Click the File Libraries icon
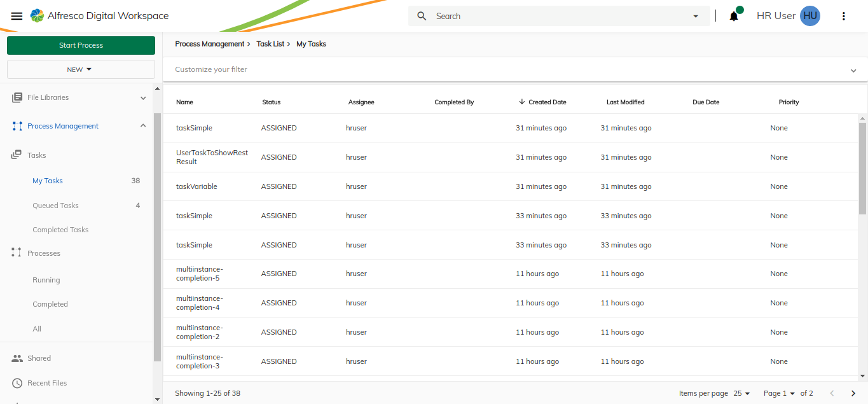Screen dimensions: 868x404 (x=17, y=97)
